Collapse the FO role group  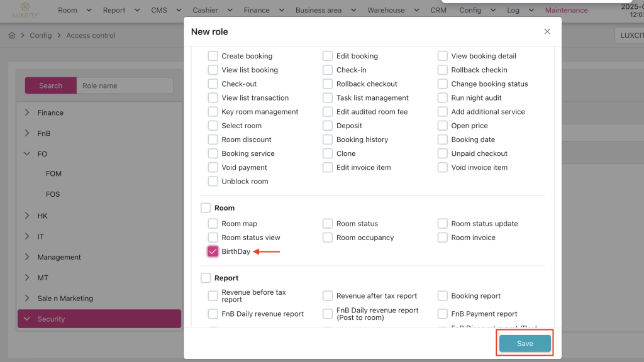pyautogui.click(x=27, y=154)
